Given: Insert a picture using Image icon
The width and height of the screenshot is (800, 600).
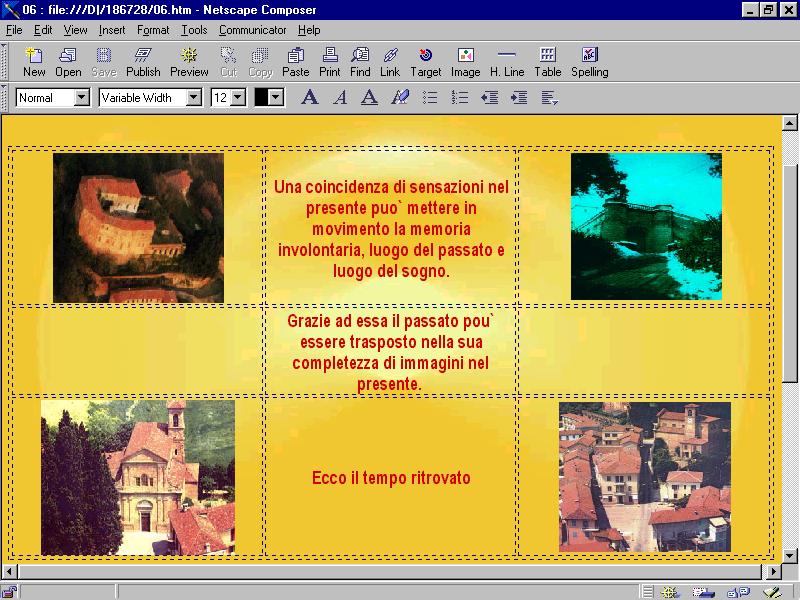Looking at the screenshot, I should pos(465,62).
